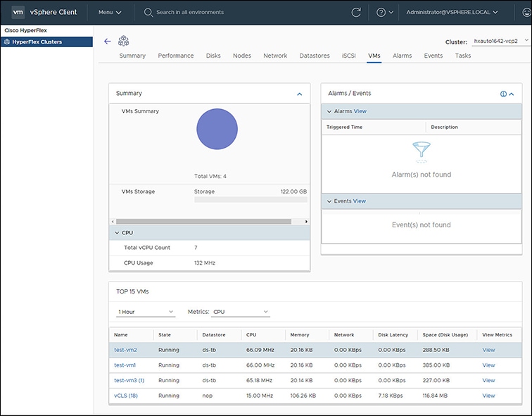
Task: Collapse the Alarms section
Action: click(329, 111)
